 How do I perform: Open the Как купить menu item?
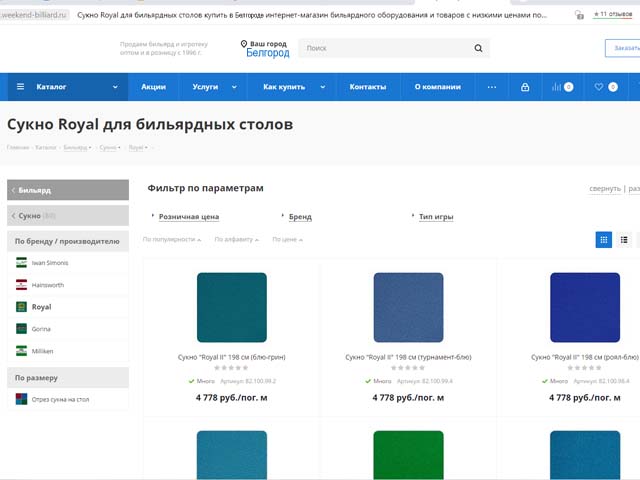pyautogui.click(x=284, y=87)
